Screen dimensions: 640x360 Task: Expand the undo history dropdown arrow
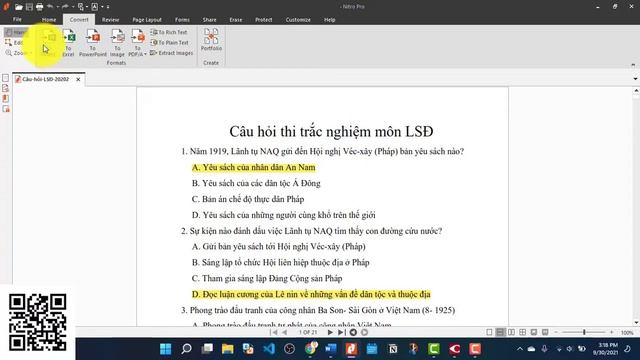[x=57, y=7]
